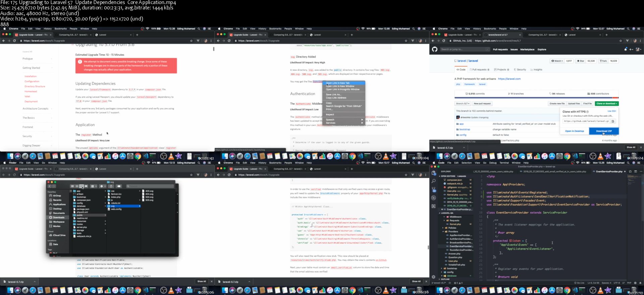The height and width of the screenshot is (295, 644).
Task: Open User.php under Providers siblings in VS Code tree
Action: click(x=453, y=261)
